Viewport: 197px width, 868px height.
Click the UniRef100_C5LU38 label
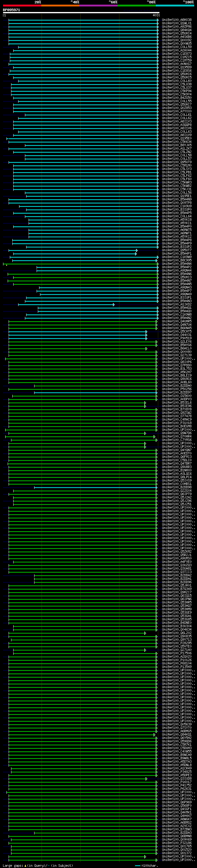pyautogui.click(x=176, y=84)
